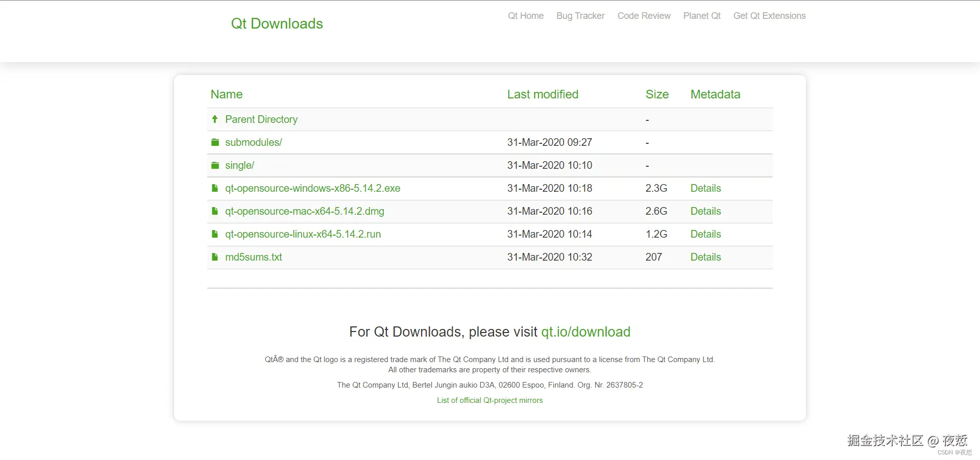980x460 pixels.
Task: Open the submodules/ directory
Action: pyautogui.click(x=254, y=142)
